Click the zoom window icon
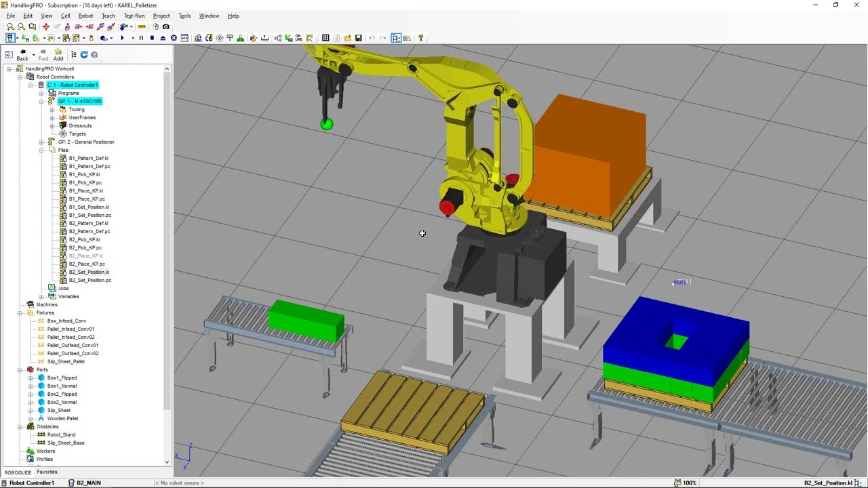Image resolution: width=868 pixels, height=488 pixels. pyautogui.click(x=33, y=26)
